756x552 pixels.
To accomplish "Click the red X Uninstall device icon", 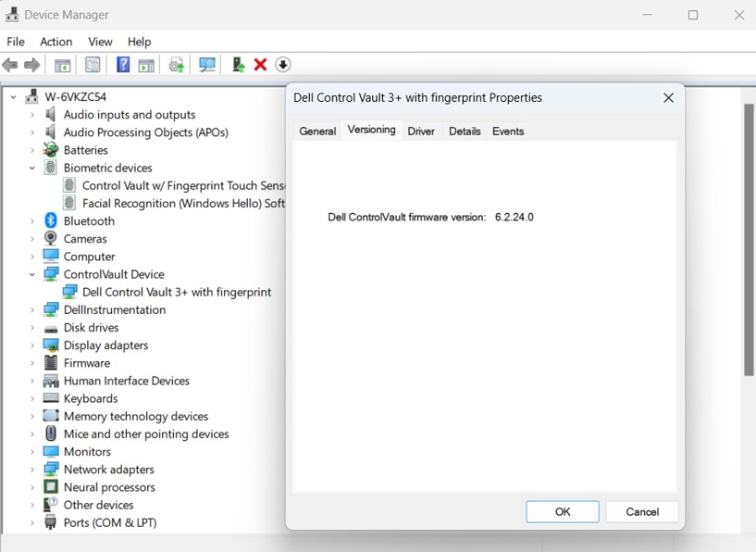I will 259,64.
